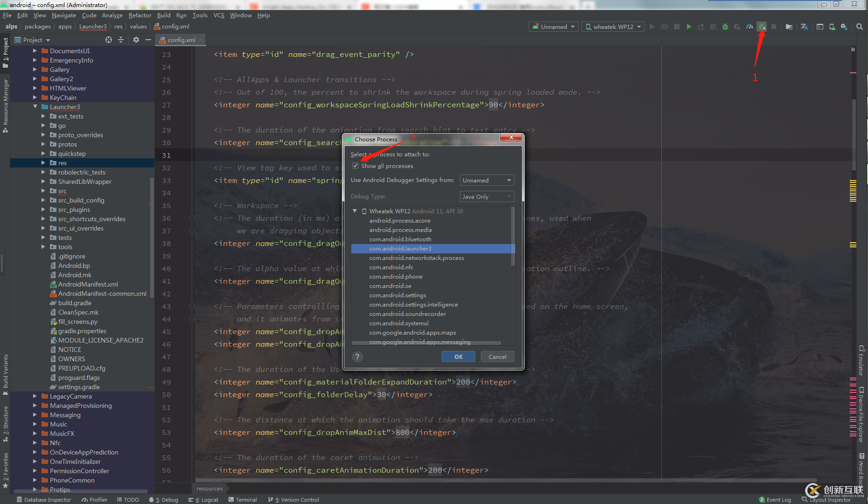Viewport: 868px width, 504px height.
Task: Expand the src_plugins folder
Action: point(43,210)
